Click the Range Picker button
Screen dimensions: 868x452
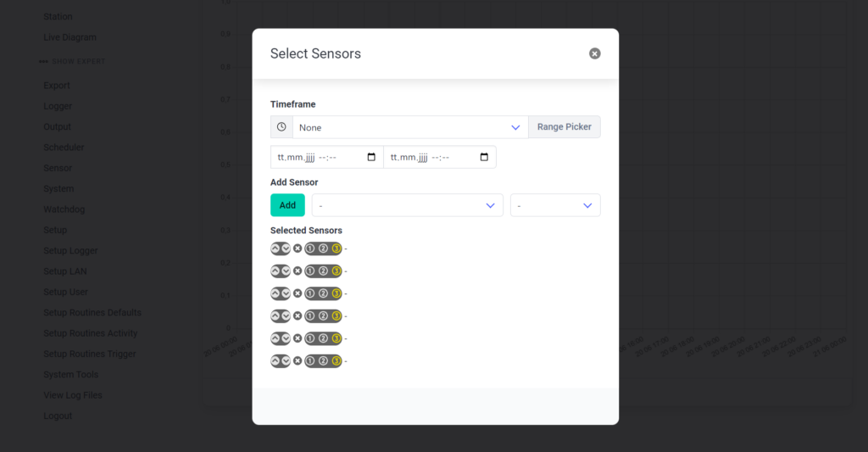[x=564, y=127]
